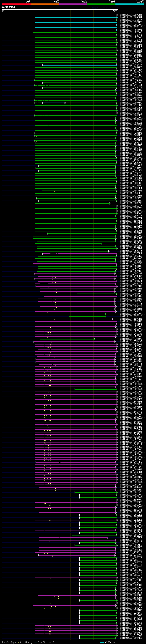Image resolution: width=146 pixels, height=644 pixels.
Task: Open hit UniRef100_A5AWU3
Action: [x=131, y=30]
